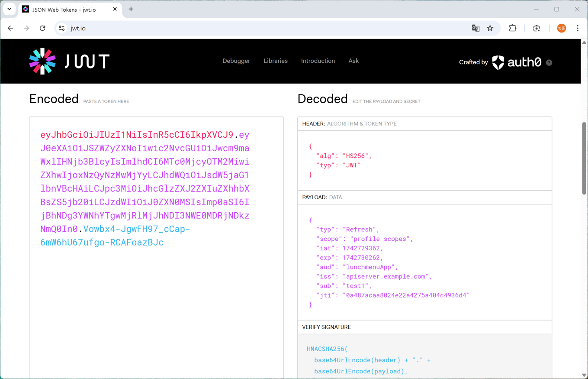Viewport: 588px width, 379px height.
Task: Go forward to the next page
Action: coord(26,28)
